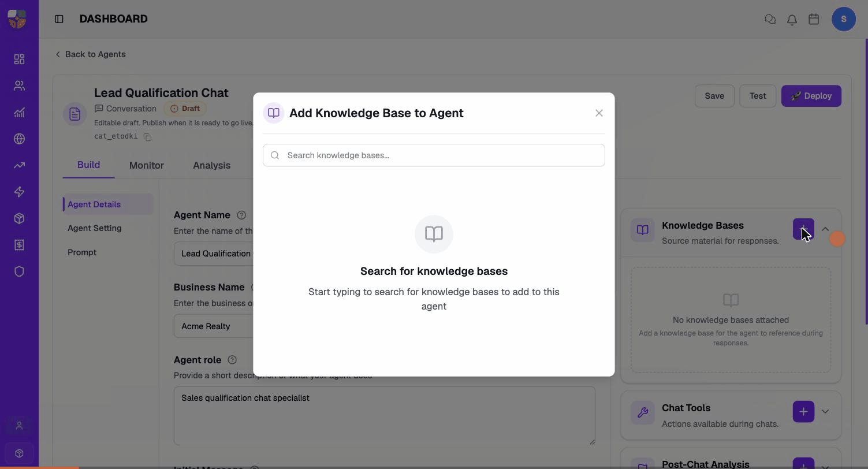Select Agent Details in side menu
This screenshot has height=469, width=868.
tap(108, 204)
